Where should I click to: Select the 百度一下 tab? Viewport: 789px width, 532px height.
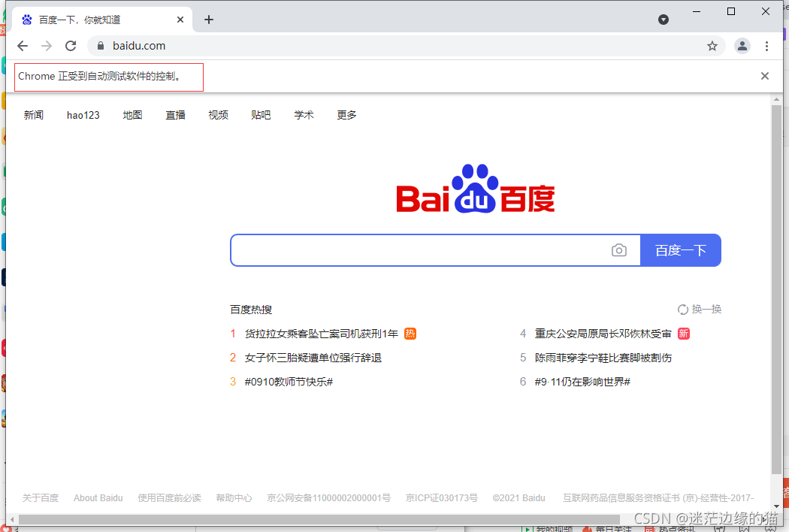101,20
